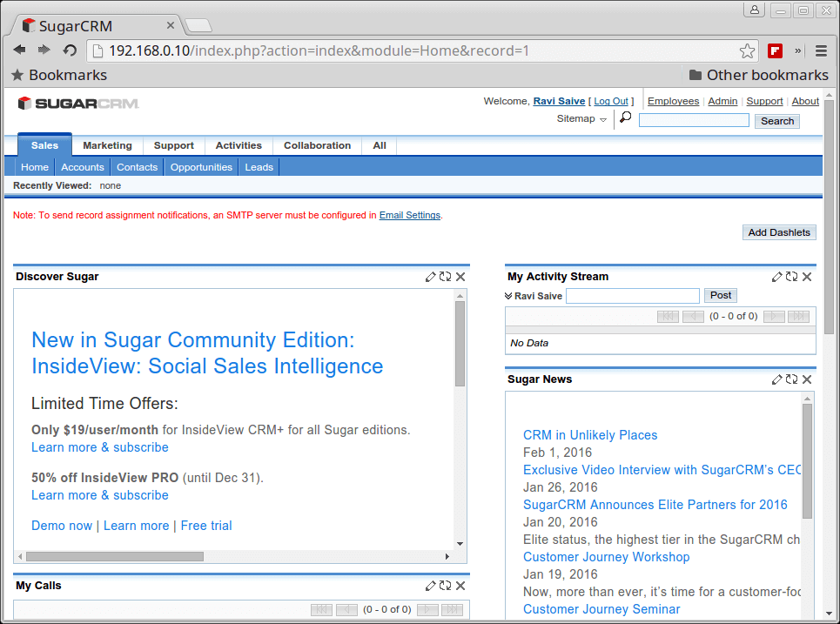Open Customer Journey Workshop news link

(606, 557)
